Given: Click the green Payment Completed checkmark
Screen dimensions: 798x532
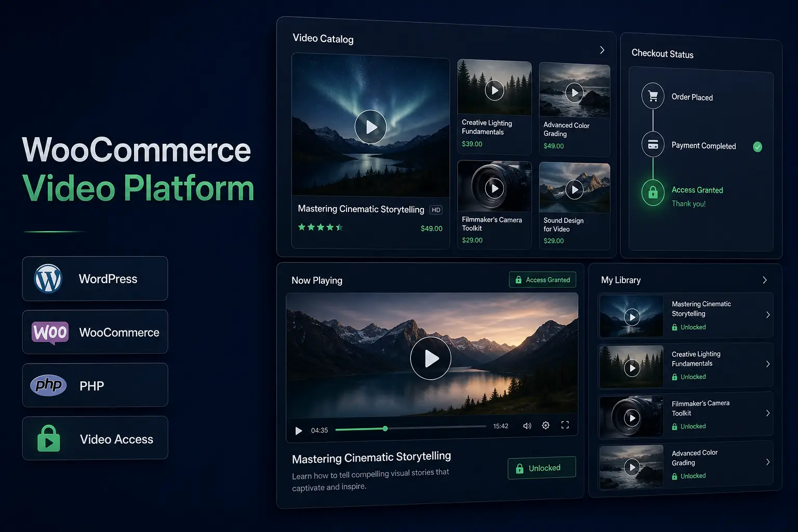Looking at the screenshot, I should pyautogui.click(x=757, y=147).
